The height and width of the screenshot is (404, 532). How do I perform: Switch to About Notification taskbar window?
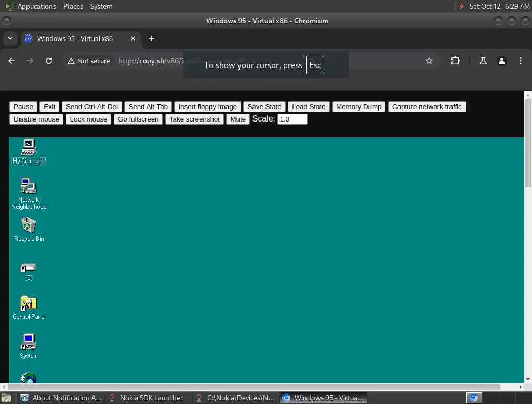coord(61,398)
